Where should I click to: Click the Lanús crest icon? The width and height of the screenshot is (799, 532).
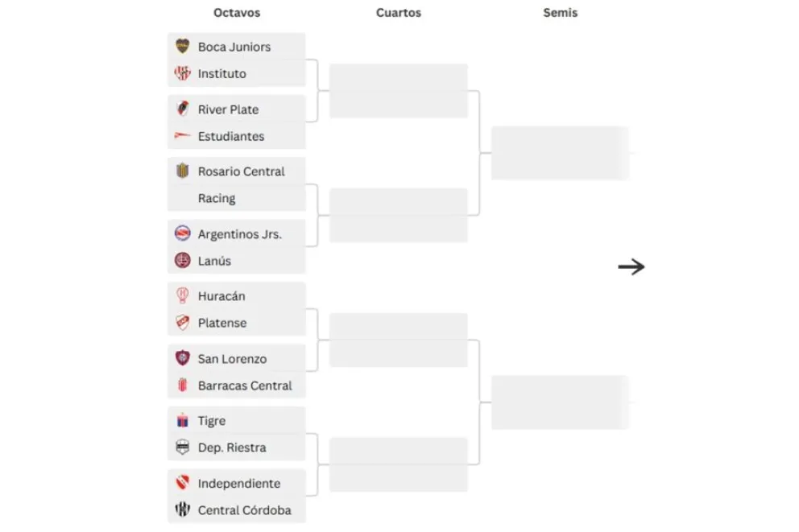coord(182,261)
